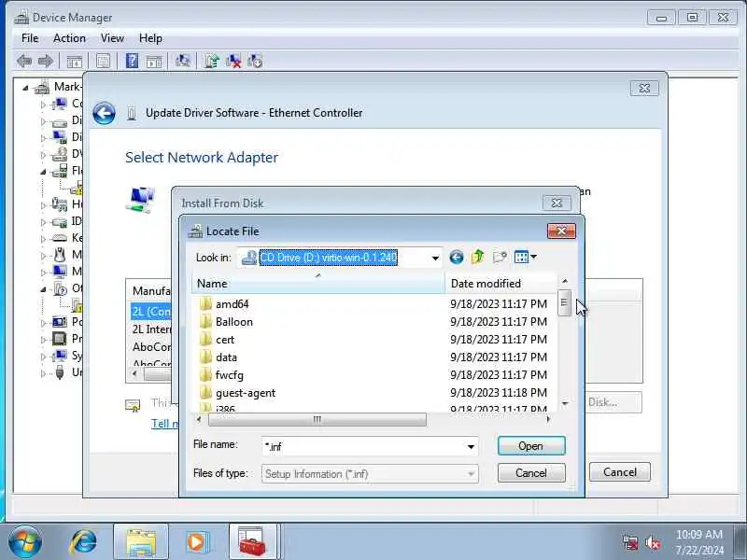Open Windows Media Player from taskbar
This screenshot has height=560, width=747.
point(196,542)
